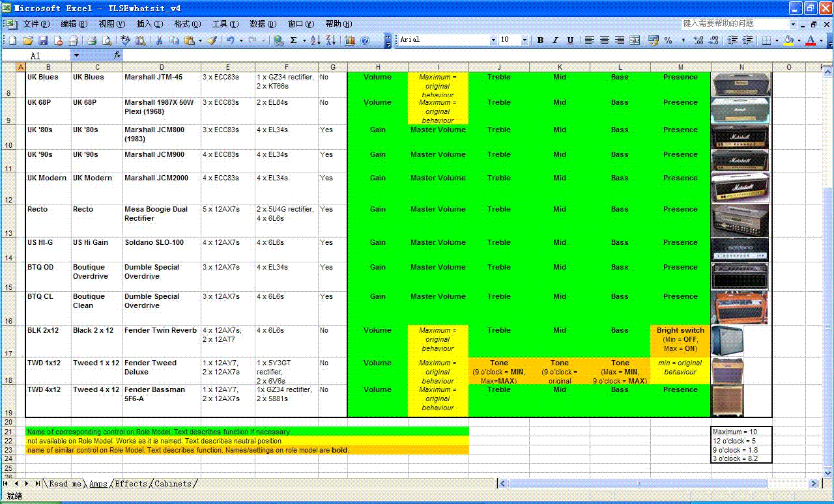Launch the Chart Wizard
Viewport: 834px width, 504px height.
[350, 40]
